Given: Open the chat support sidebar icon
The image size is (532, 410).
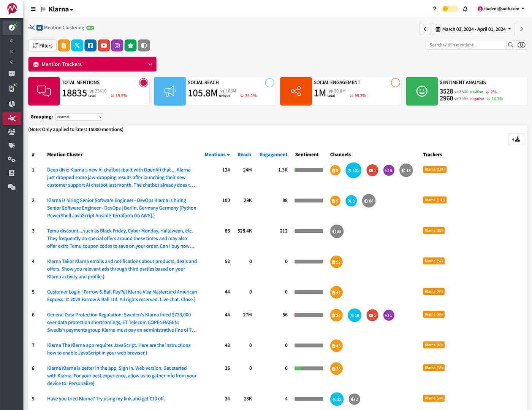Looking at the screenshot, I should coord(12,187).
